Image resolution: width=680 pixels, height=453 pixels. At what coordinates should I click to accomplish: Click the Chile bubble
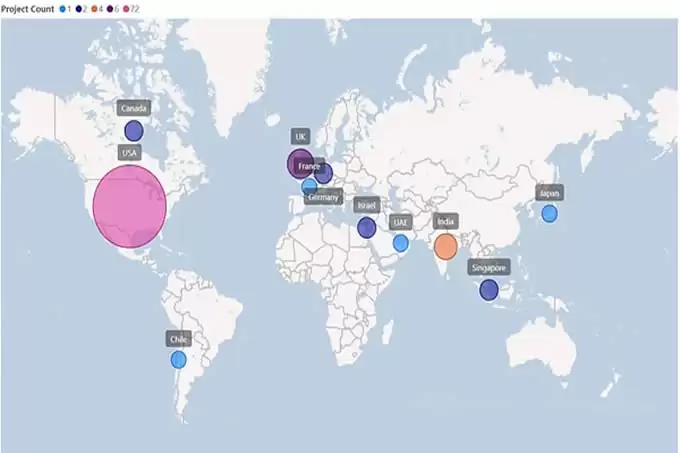178,360
